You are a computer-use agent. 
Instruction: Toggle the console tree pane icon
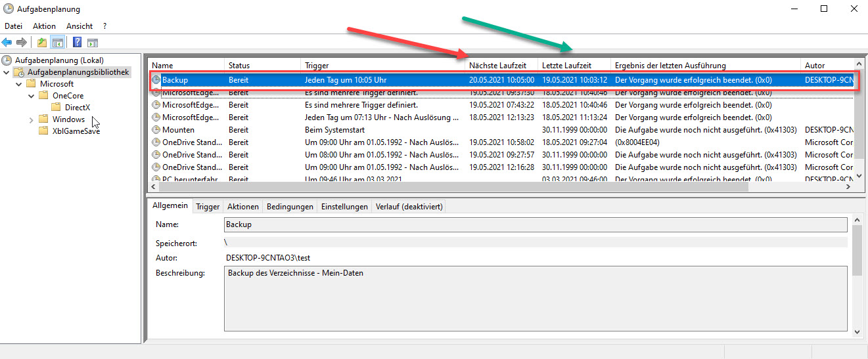point(58,43)
